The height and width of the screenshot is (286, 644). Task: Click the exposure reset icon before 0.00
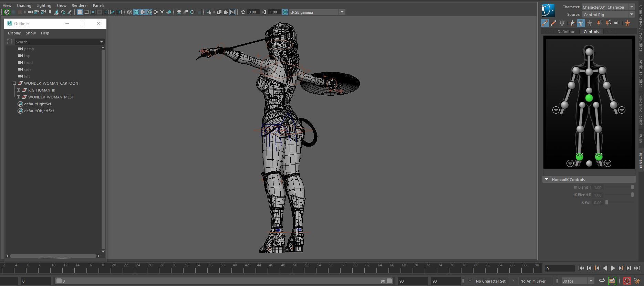[x=243, y=12]
